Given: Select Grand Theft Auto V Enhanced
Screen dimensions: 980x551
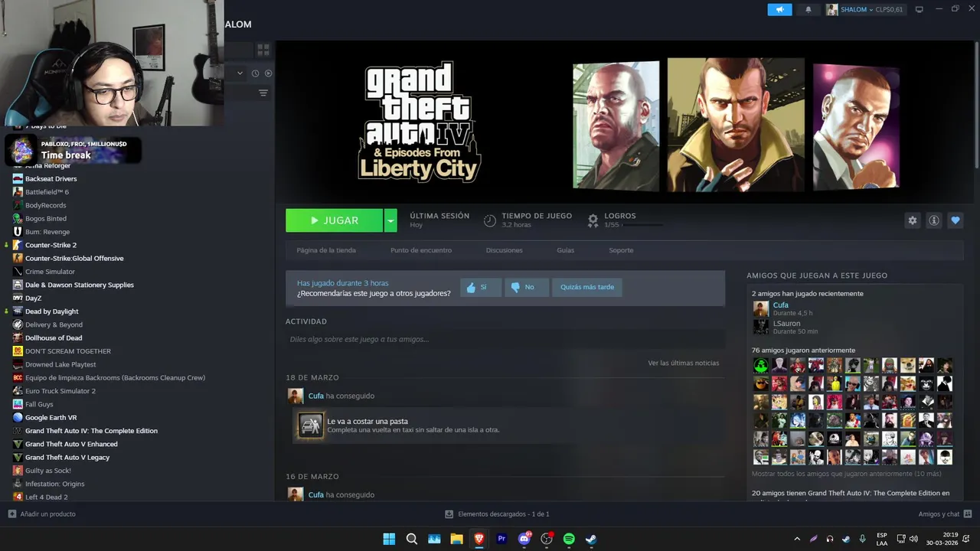Looking at the screenshot, I should pyautogui.click(x=71, y=444).
